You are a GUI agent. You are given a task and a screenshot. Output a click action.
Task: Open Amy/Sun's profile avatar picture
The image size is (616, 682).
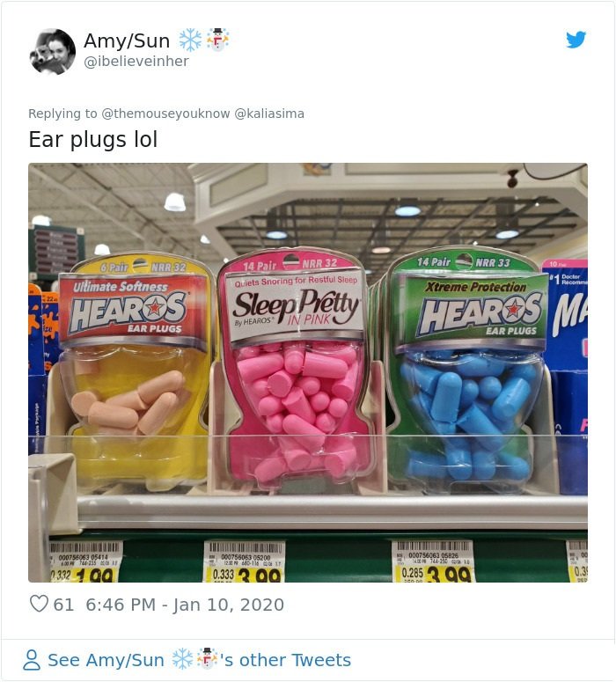coord(53,51)
